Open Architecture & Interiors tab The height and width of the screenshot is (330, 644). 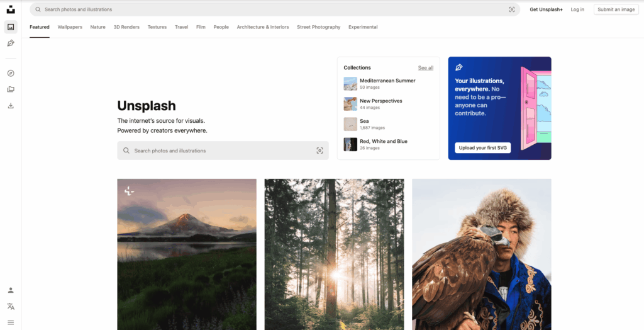pos(263,27)
